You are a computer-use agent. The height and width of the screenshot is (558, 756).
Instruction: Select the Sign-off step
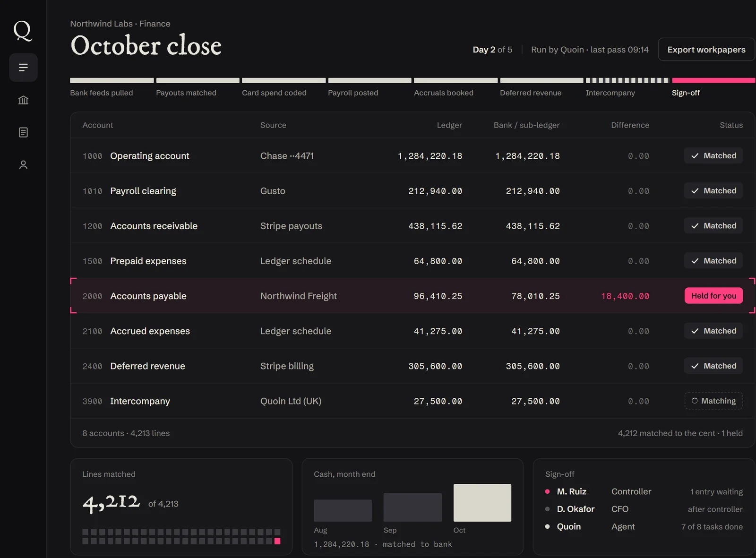[686, 93]
